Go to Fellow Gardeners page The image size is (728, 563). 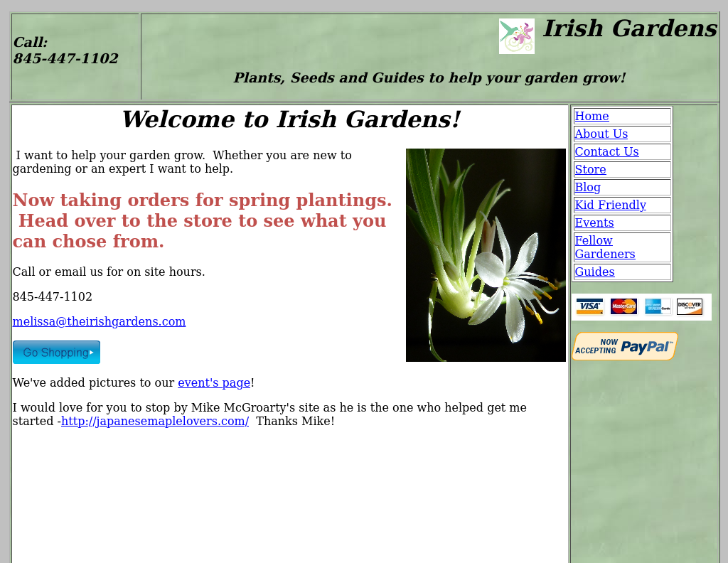604,247
